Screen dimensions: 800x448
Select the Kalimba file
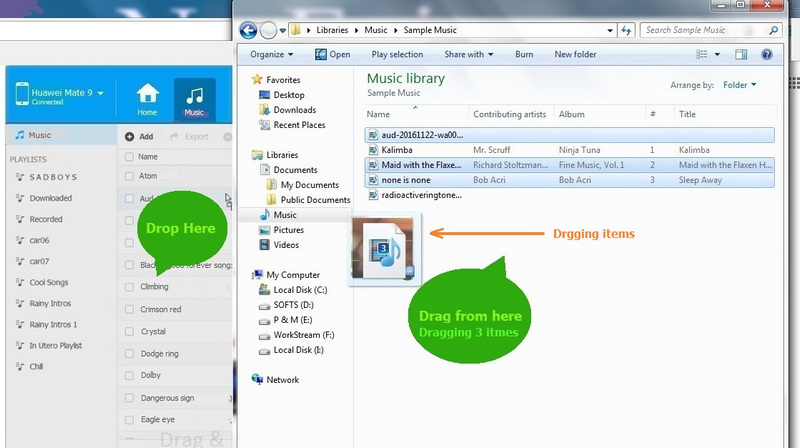(x=569, y=150)
